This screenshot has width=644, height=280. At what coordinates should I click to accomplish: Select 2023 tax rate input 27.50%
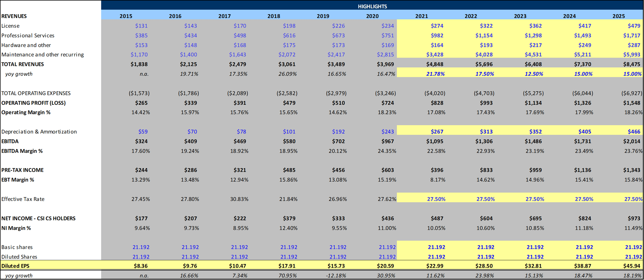coord(535,199)
